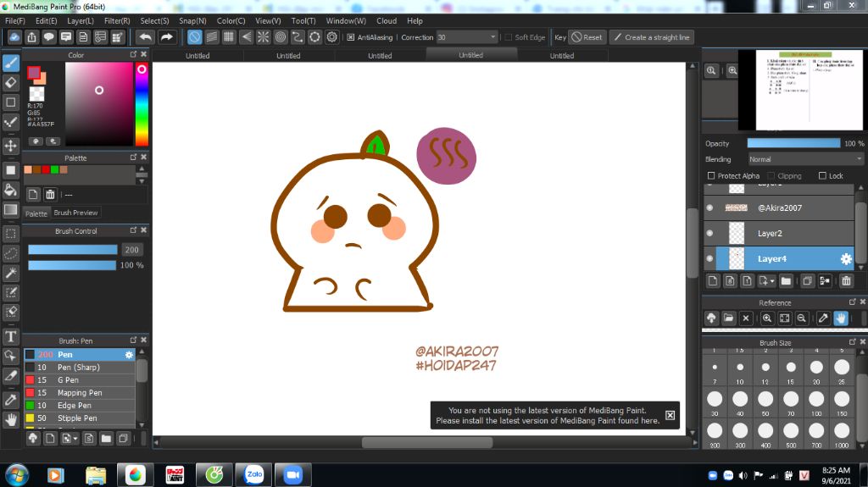Image resolution: width=868 pixels, height=487 pixels.
Task: Hide the @Akira2007 layer
Action: click(709, 208)
